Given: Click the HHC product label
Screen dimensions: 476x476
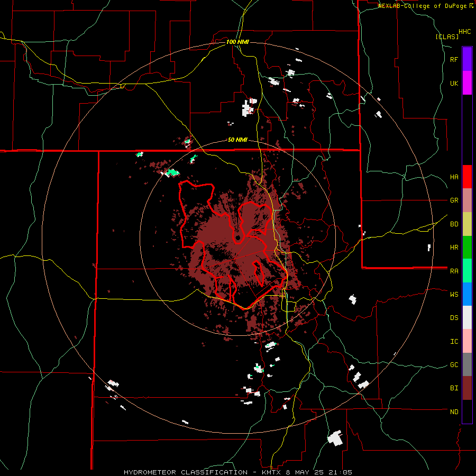Looking at the screenshot, I should coord(465,32).
